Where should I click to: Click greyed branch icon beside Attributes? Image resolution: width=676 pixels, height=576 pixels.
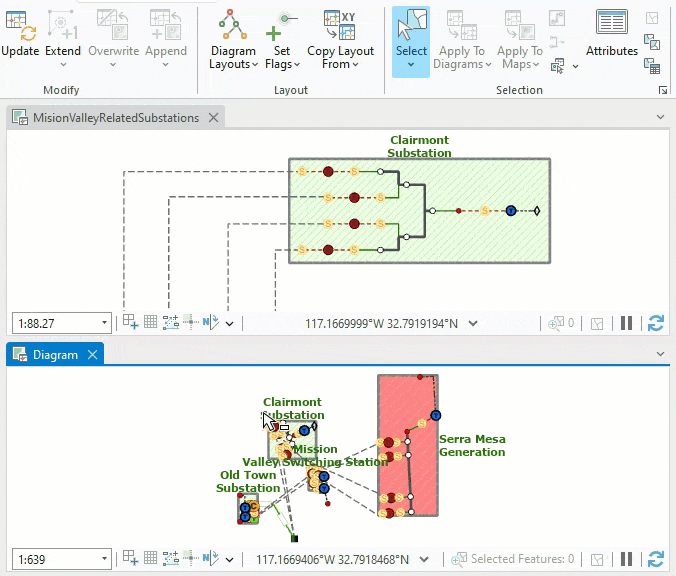(x=652, y=18)
